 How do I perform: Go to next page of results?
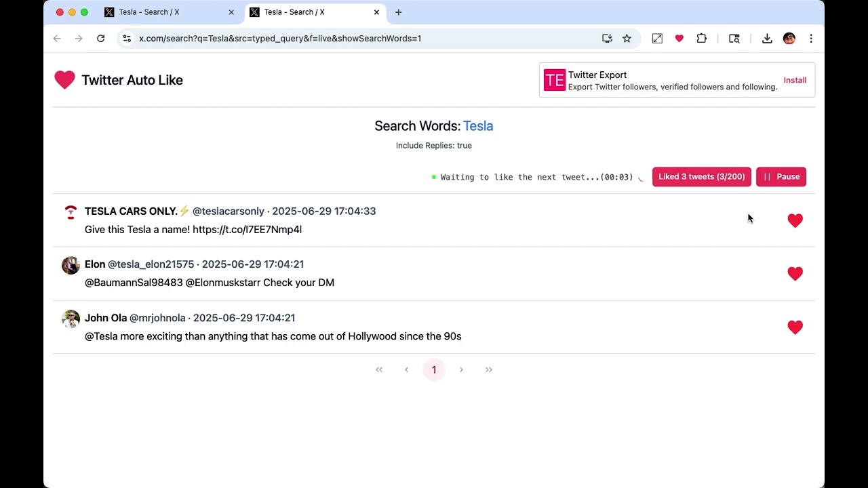[461, 369]
